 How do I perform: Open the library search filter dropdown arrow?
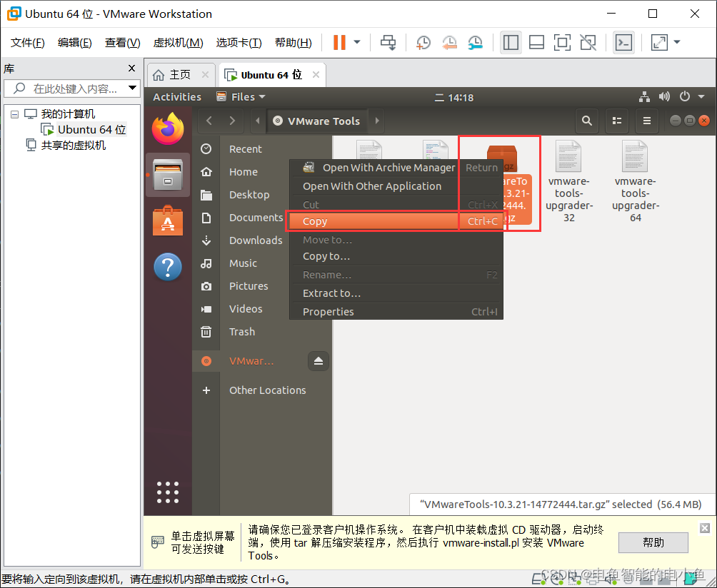pos(133,88)
